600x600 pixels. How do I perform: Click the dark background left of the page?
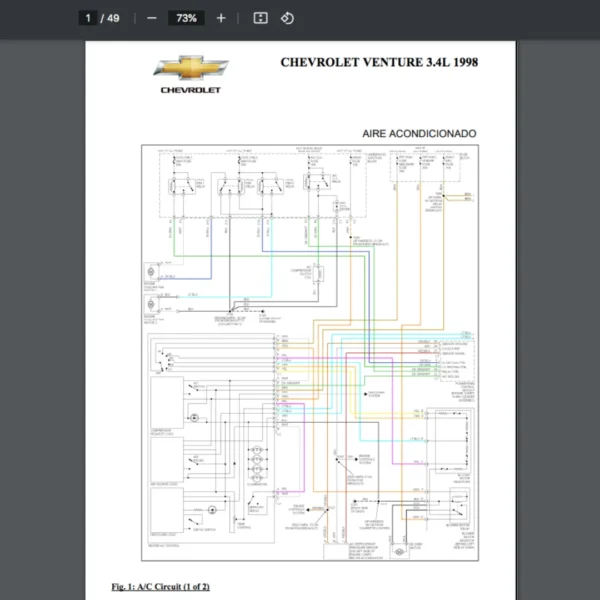click(x=40, y=300)
